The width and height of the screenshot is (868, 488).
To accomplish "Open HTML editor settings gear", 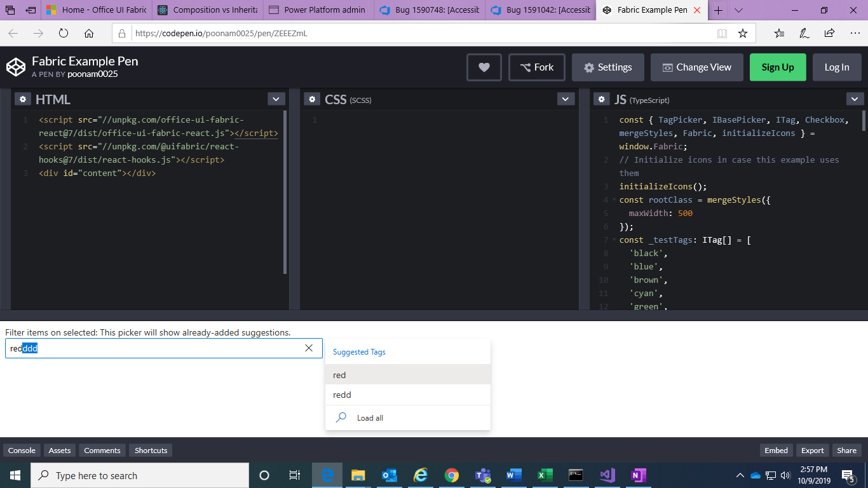I will 23,99.
